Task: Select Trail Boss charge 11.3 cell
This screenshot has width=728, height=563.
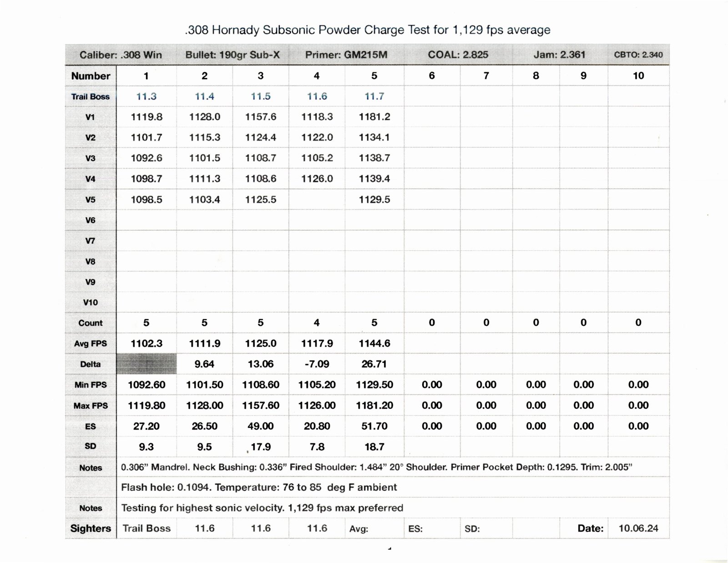Action: (x=146, y=96)
